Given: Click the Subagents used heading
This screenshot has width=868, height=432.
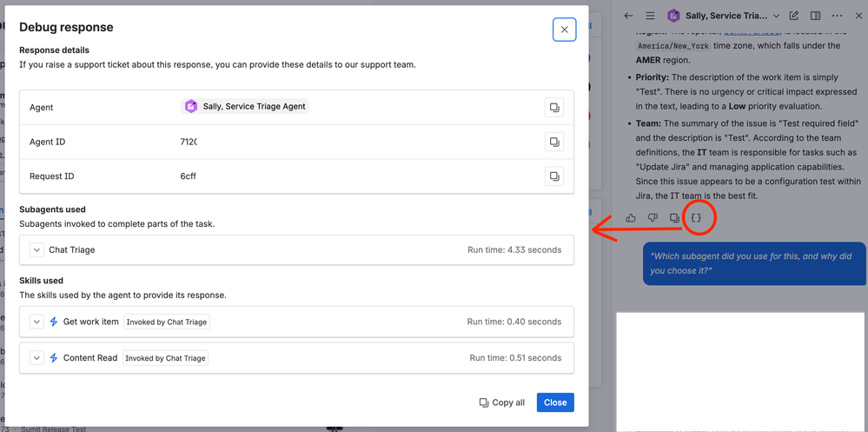Looking at the screenshot, I should click(x=53, y=209).
